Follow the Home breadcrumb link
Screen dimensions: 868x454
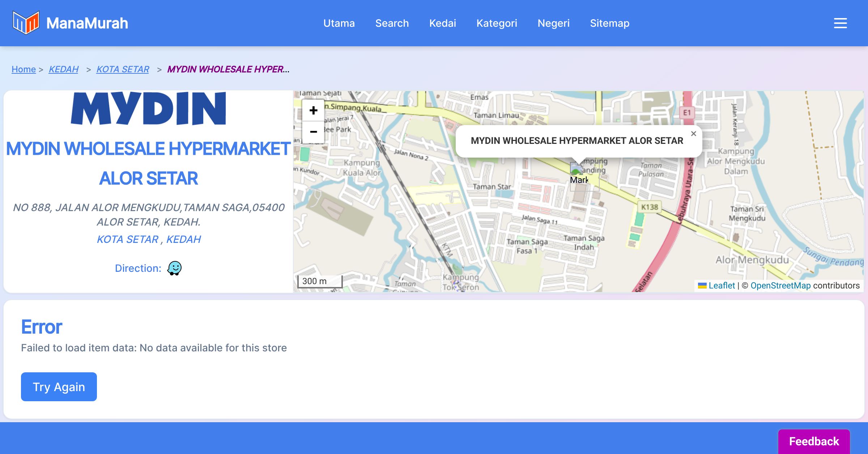click(24, 69)
